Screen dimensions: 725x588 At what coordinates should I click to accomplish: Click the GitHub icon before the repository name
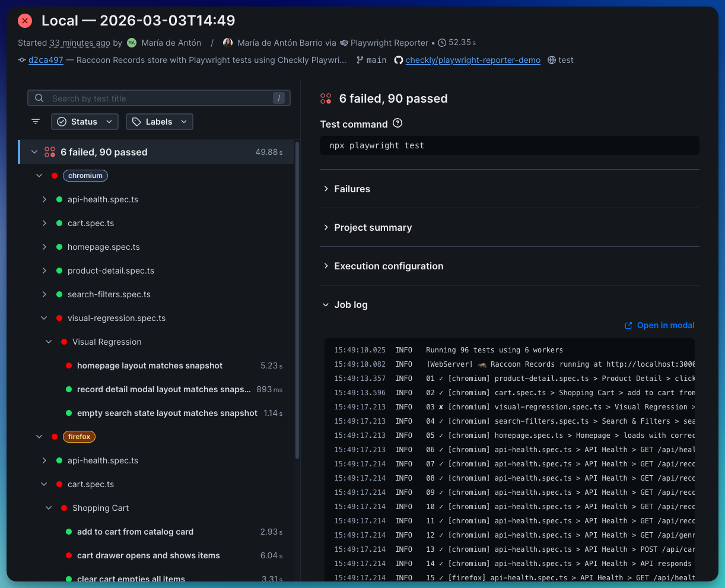pyautogui.click(x=398, y=60)
